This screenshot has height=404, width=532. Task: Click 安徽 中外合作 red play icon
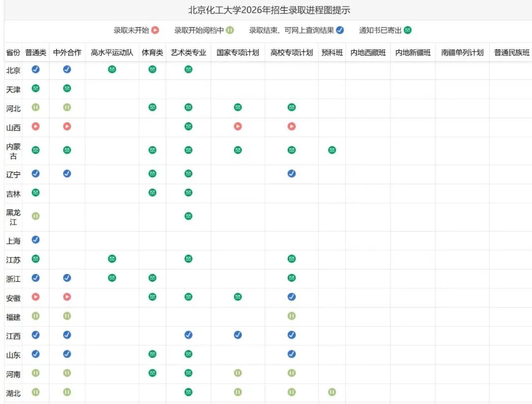tap(67, 297)
